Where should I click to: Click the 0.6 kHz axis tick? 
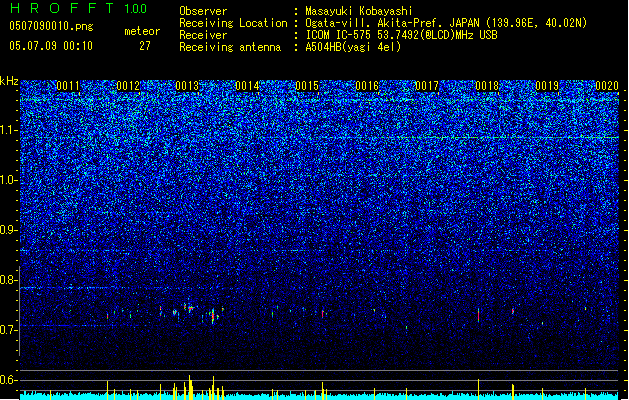pyautogui.click(x=9, y=380)
